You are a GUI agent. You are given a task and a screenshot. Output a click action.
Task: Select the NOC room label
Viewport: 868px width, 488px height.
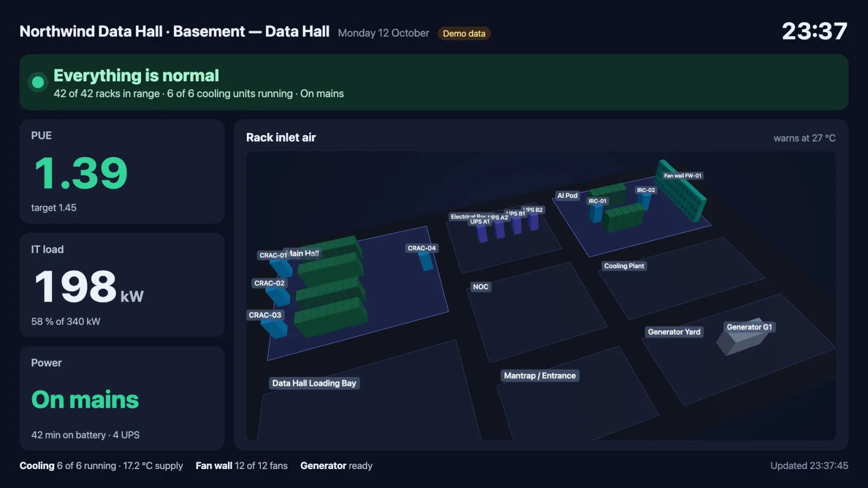click(480, 287)
